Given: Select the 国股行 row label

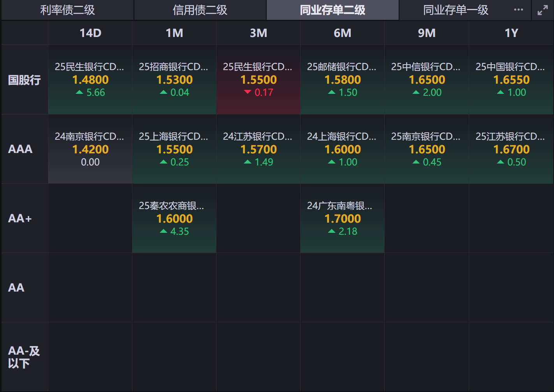Looking at the screenshot, I should [x=25, y=80].
